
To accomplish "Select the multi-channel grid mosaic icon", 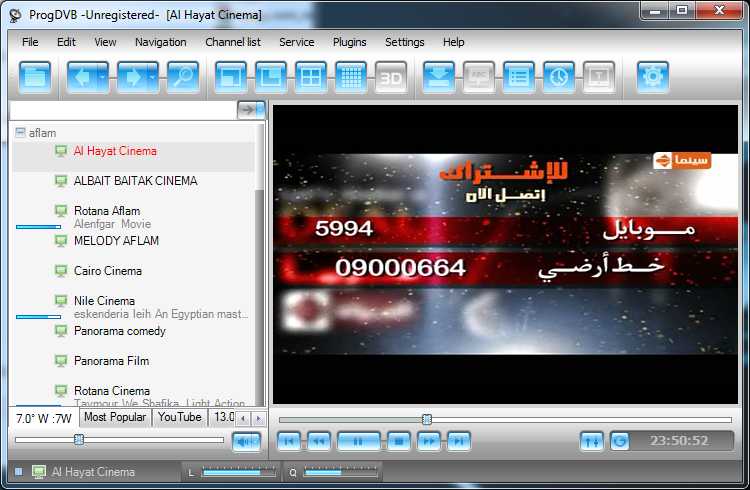I will coord(351,77).
